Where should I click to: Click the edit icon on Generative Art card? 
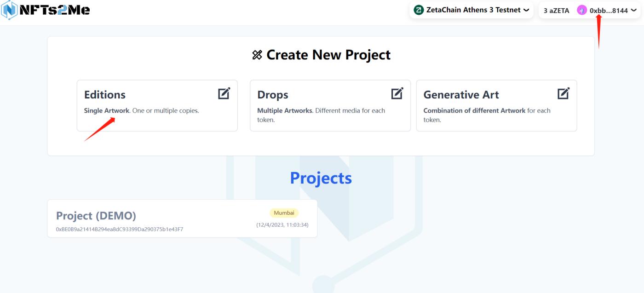point(563,93)
